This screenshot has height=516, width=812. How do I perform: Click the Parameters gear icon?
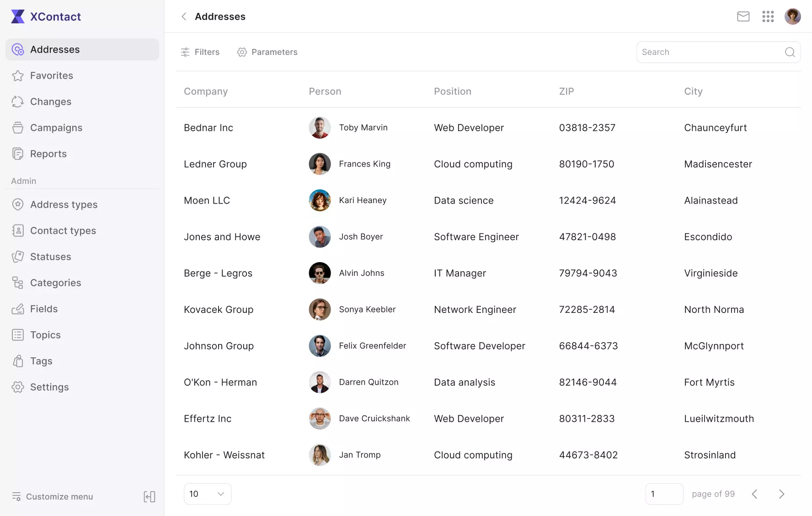[242, 52]
